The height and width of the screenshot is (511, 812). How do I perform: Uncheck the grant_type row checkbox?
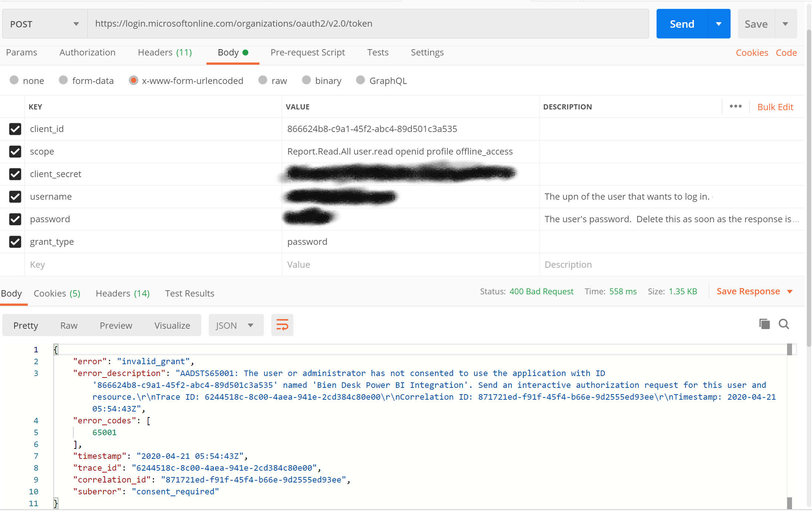pyautogui.click(x=15, y=242)
